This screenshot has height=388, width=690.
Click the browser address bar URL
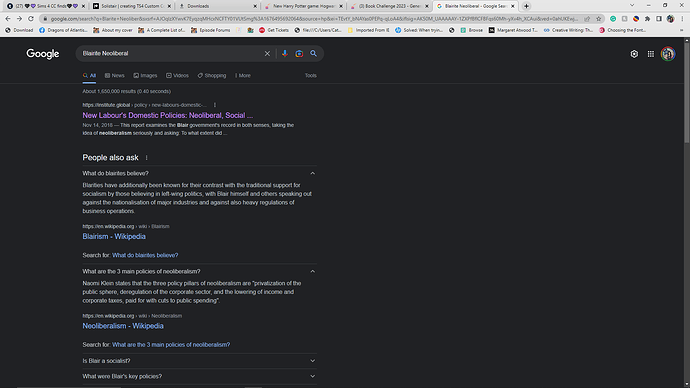(314, 19)
